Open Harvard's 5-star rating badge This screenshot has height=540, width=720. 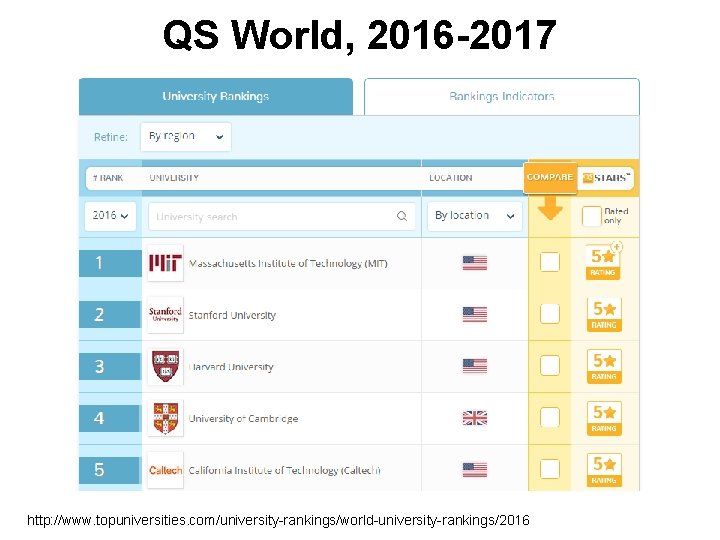(604, 366)
